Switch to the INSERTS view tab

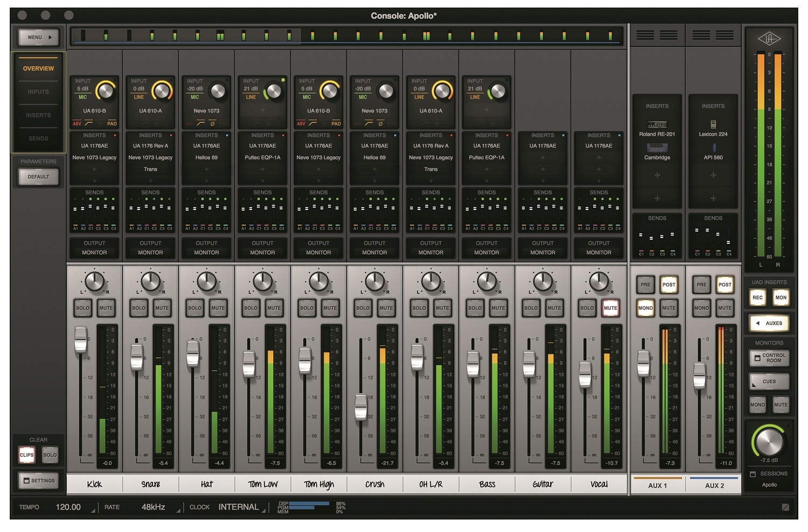coord(38,115)
